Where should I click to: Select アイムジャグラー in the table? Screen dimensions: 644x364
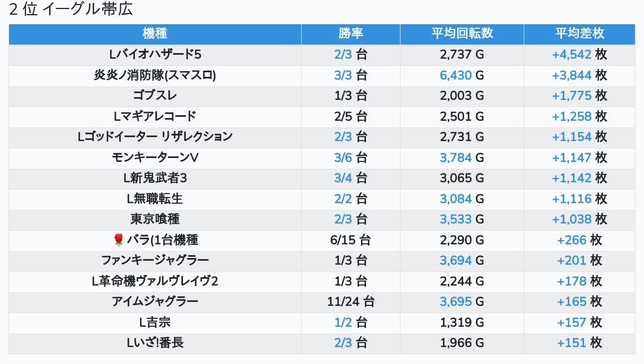155,301
